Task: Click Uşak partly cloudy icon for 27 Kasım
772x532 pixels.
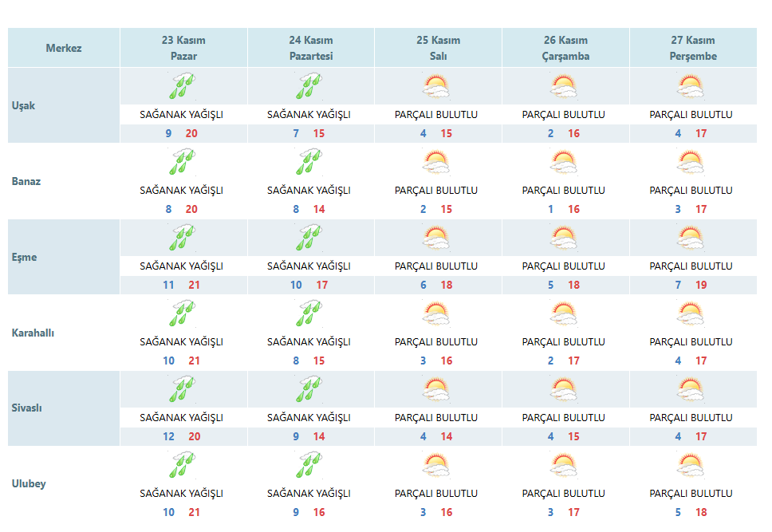Action: point(691,86)
